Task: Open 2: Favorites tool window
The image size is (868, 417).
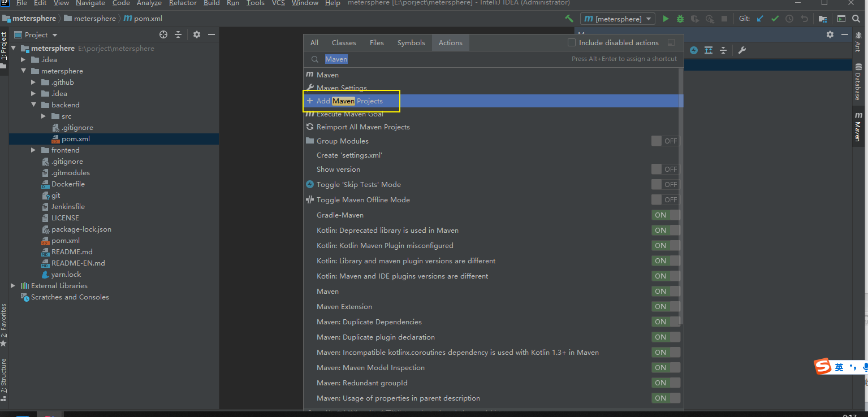Action: point(4,325)
